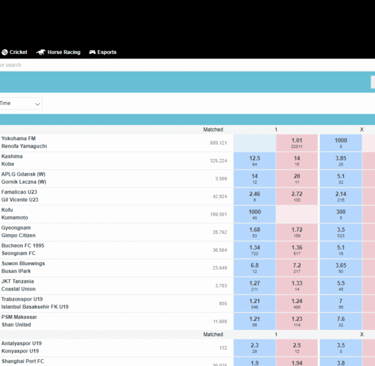The image size is (375, 366).
Task: Open the Gyeongnam vs Gimpo Citizen match
Action: [x=18, y=232]
